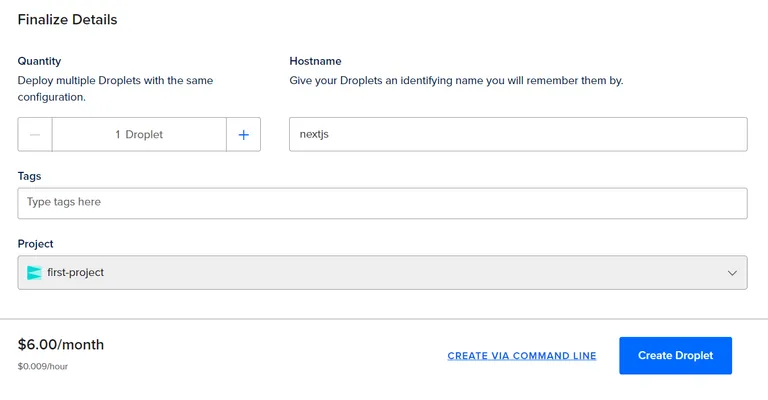This screenshot has width=768, height=400.
Task: Click the first-project flag icon
Action: point(34,272)
